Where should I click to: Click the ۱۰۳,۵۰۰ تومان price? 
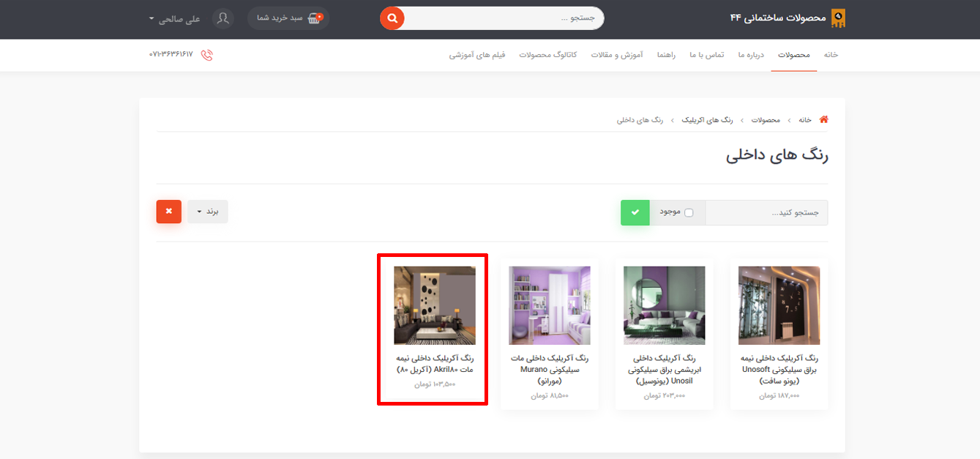coord(434,384)
